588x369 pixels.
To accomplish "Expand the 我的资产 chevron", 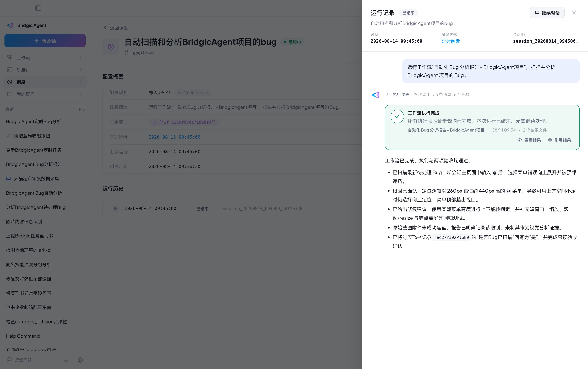I will [80, 94].
